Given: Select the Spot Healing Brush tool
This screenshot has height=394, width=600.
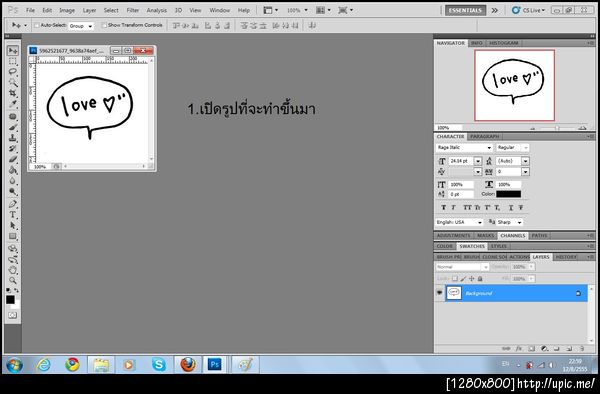Looking at the screenshot, I should click(x=13, y=117).
